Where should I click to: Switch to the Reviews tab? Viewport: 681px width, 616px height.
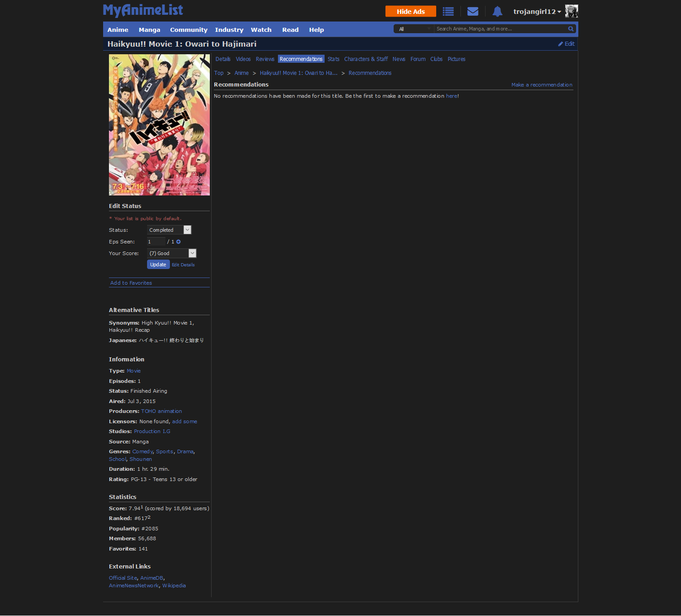coord(265,59)
